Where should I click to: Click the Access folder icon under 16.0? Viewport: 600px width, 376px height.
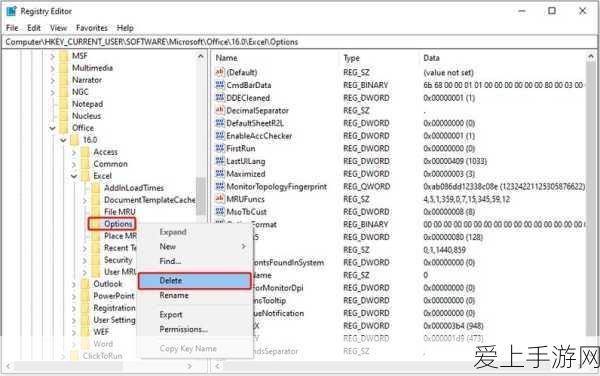pos(85,152)
